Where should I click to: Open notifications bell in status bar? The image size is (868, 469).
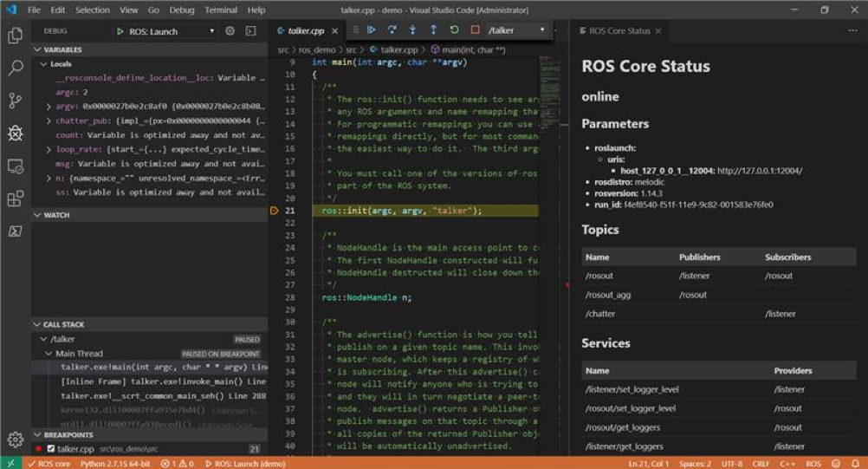(855, 464)
